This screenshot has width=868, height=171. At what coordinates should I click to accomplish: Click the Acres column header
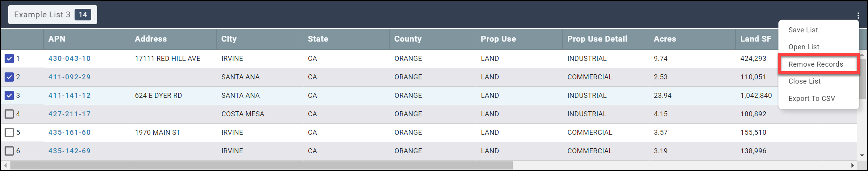click(665, 39)
